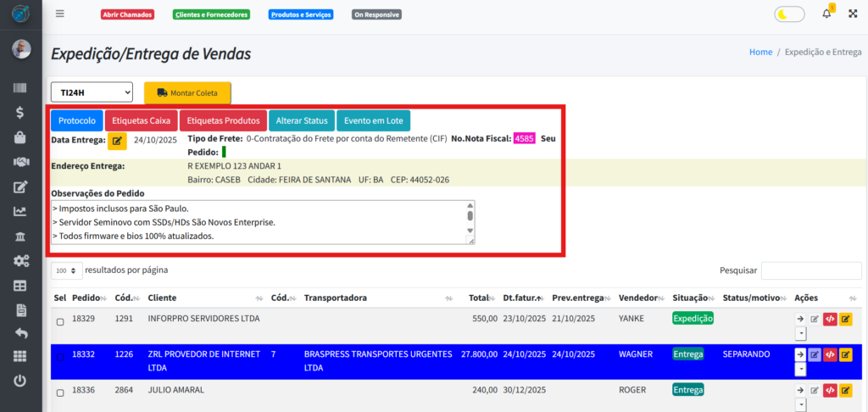868x412 pixels.
Task: Open the Produtos e Serviços menu item
Action: point(300,14)
